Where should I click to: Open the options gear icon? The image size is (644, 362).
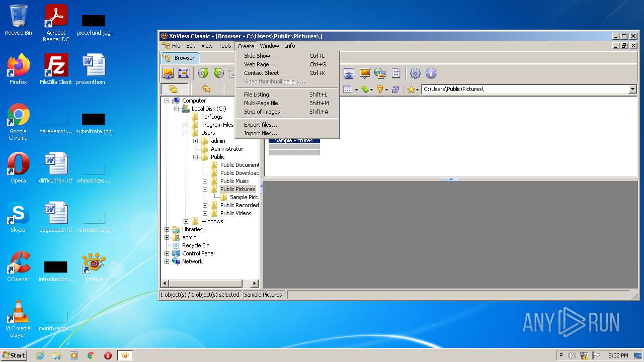[415, 73]
